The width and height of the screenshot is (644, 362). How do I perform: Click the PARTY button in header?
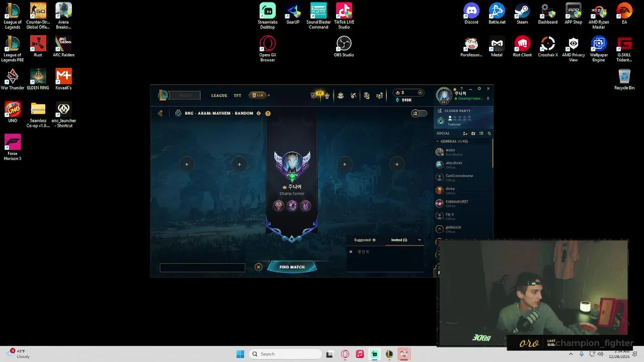185,96
